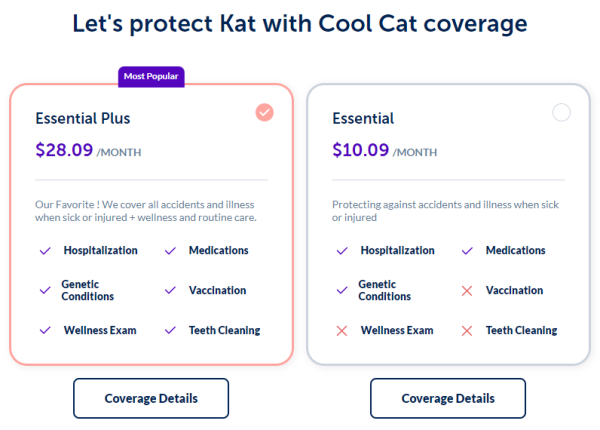This screenshot has width=600, height=430.
Task: Click Medications checkmark in Essential Plus
Action: (169, 251)
